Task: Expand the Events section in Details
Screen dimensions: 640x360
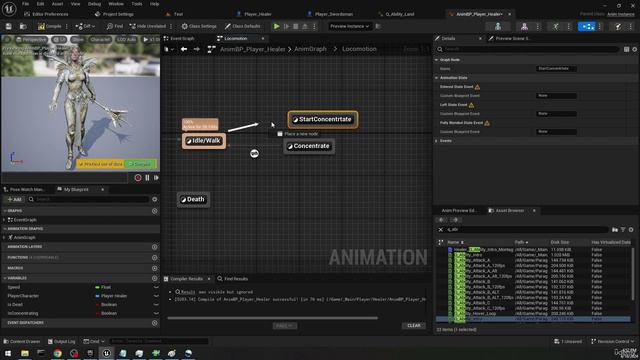Action: (x=436, y=141)
